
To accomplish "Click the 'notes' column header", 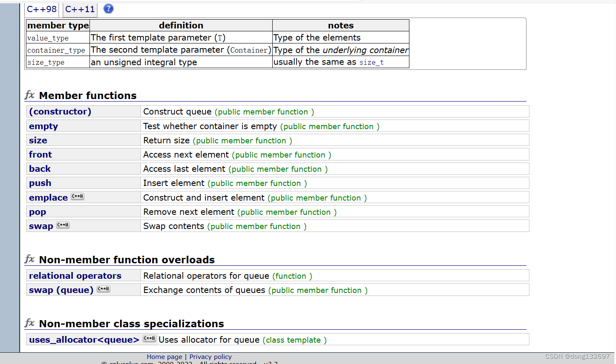I will tap(341, 25).
